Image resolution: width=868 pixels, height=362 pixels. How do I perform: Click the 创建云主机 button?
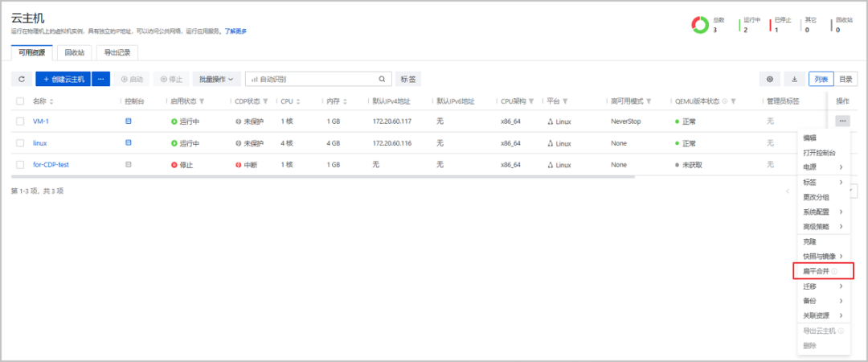click(63, 79)
